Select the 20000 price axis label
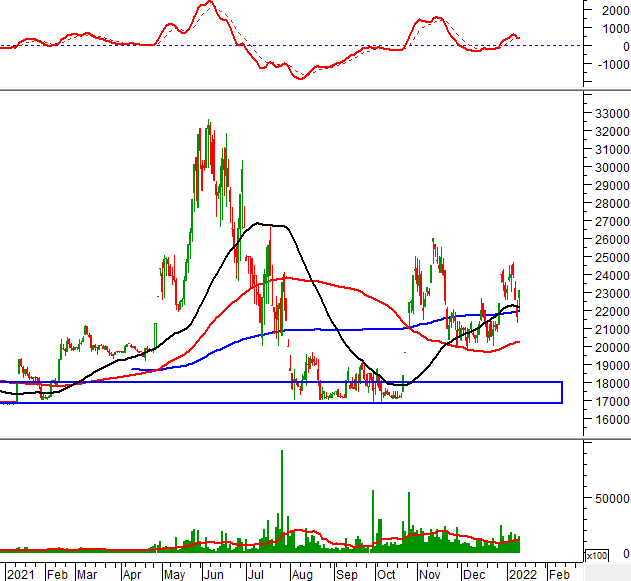Viewport: 631px width, 581px height. pyautogui.click(x=610, y=348)
